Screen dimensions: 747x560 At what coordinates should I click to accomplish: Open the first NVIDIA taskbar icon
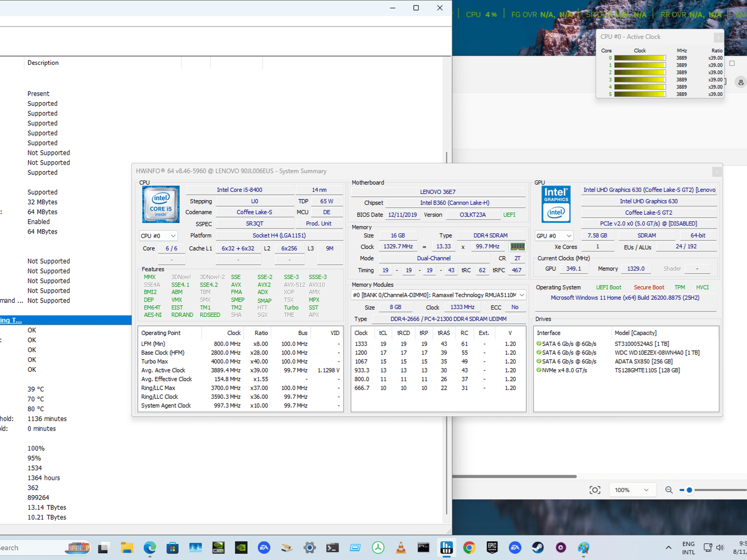pos(218,548)
